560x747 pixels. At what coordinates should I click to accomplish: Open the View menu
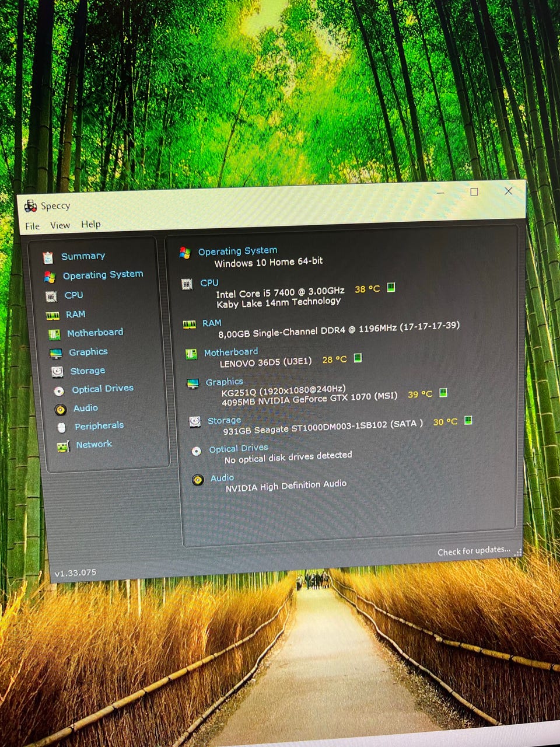click(60, 225)
